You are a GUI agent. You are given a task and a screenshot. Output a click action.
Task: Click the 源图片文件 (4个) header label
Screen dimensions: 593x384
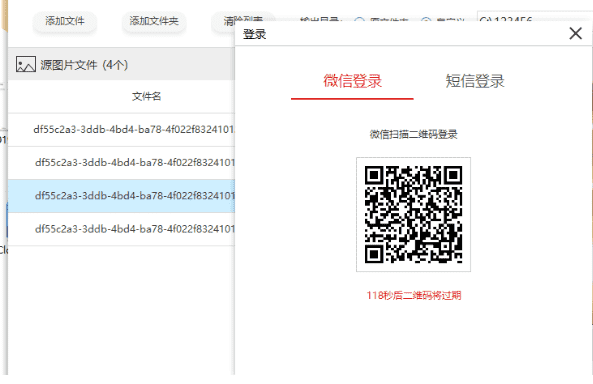click(x=84, y=65)
